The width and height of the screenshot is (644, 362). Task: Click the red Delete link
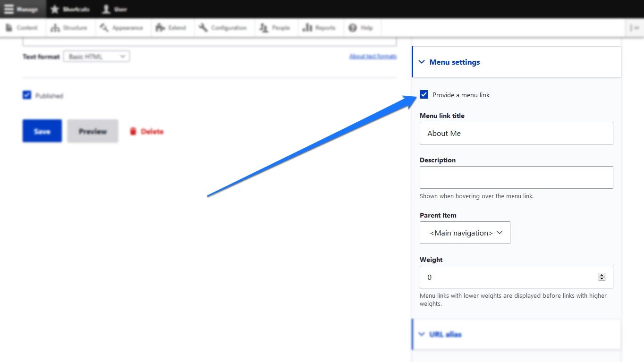point(146,131)
